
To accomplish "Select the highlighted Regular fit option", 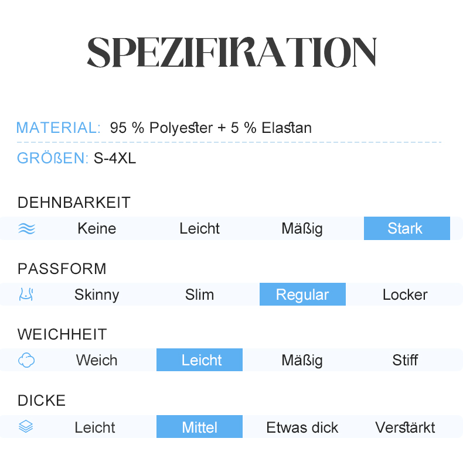I will (302, 294).
